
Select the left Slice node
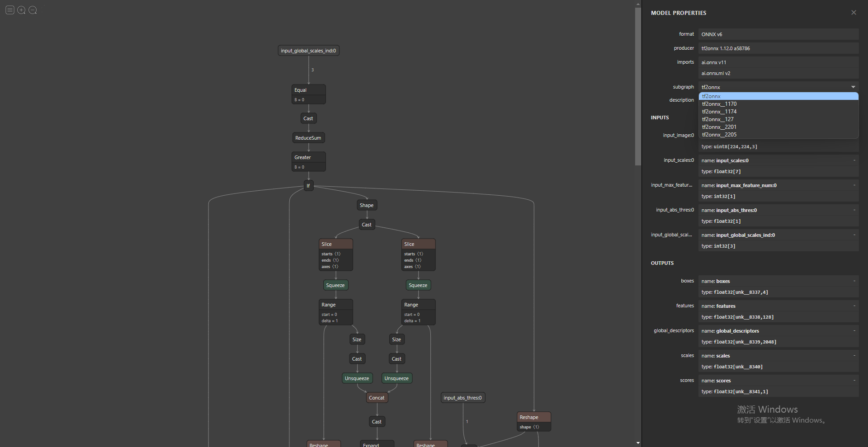click(335, 255)
